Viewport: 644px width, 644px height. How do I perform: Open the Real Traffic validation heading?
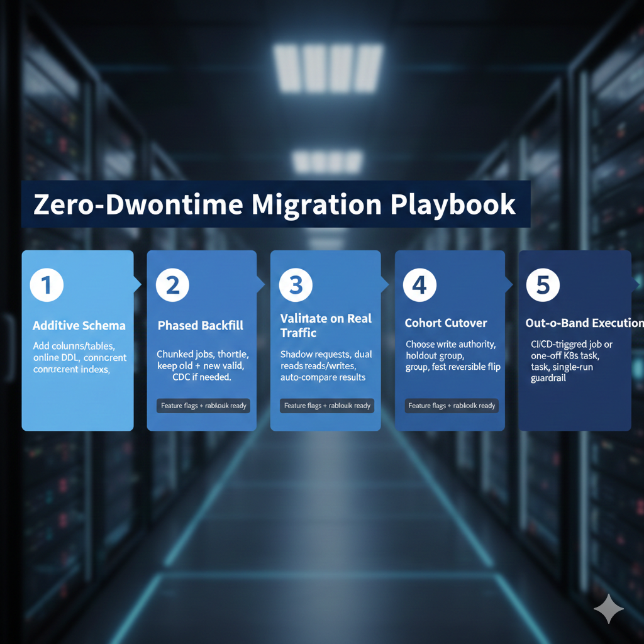pyautogui.click(x=326, y=325)
